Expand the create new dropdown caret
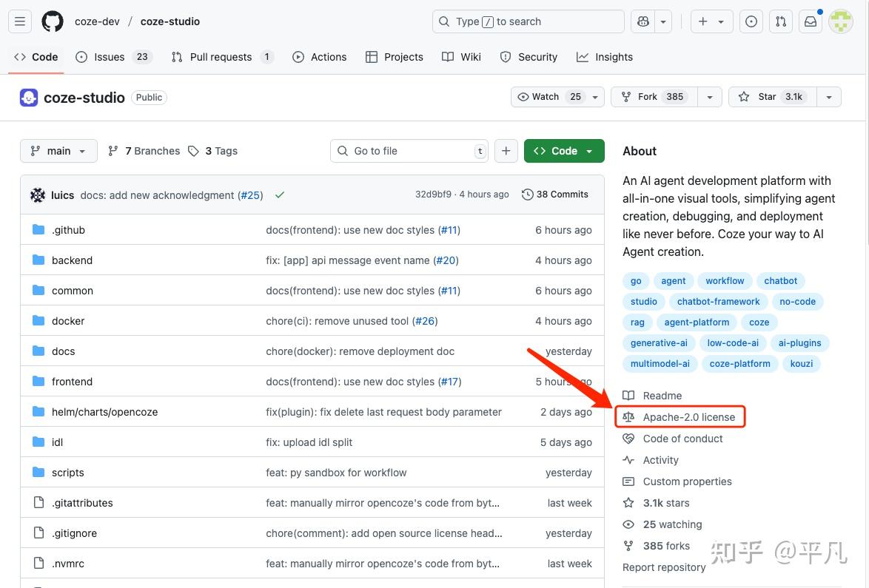Image resolution: width=869 pixels, height=588 pixels. coord(721,21)
